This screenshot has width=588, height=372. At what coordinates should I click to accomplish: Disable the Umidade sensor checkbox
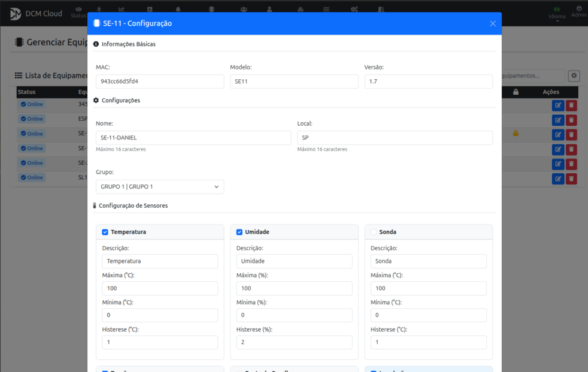point(239,232)
